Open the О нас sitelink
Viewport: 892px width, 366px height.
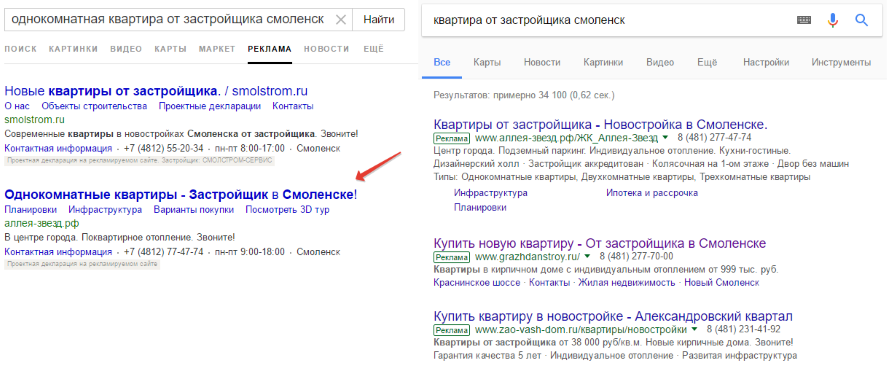(x=17, y=106)
